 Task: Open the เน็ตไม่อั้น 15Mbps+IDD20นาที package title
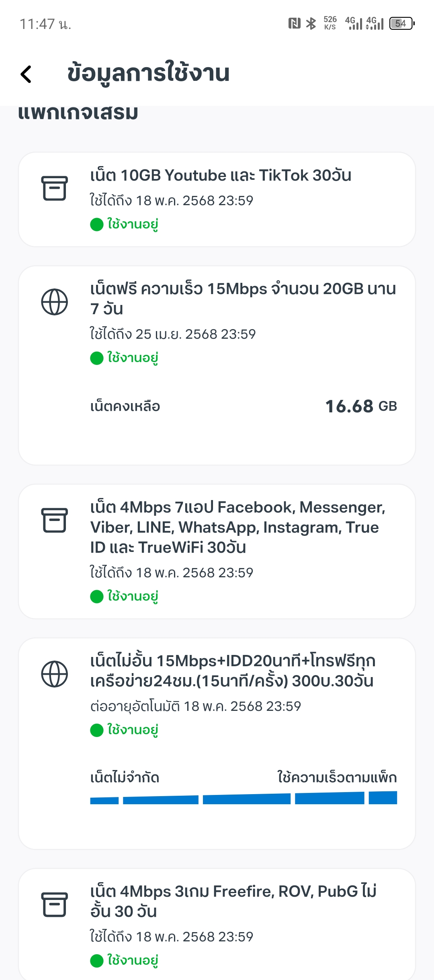click(233, 671)
